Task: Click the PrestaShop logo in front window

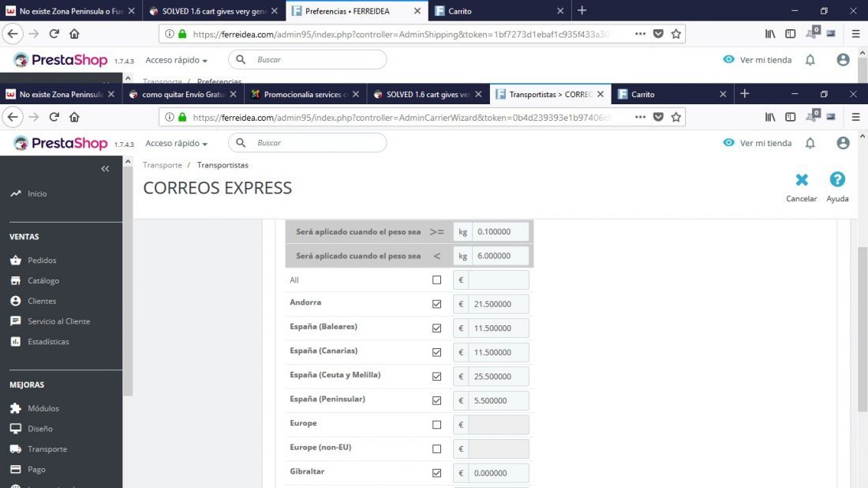Action: pyautogui.click(x=61, y=143)
